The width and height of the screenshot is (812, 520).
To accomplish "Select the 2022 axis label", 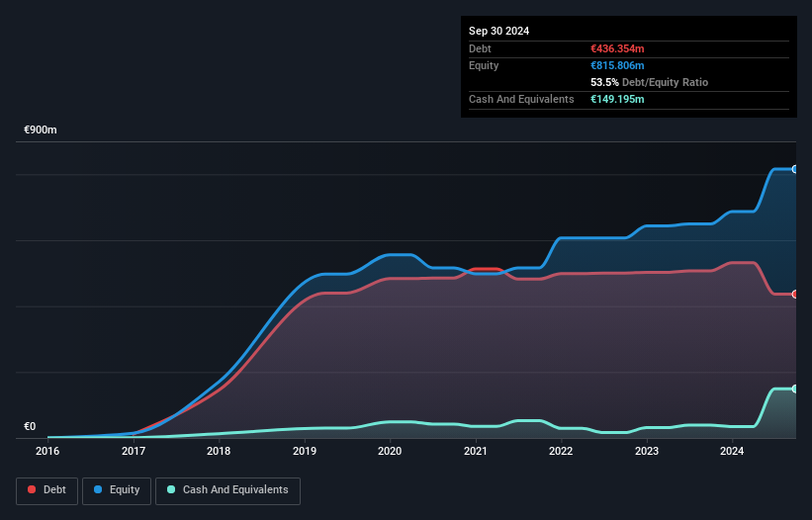I will pyautogui.click(x=561, y=451).
